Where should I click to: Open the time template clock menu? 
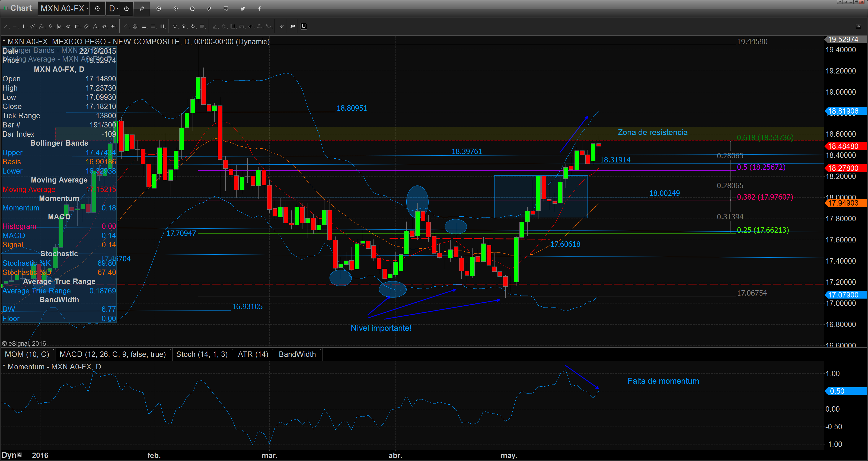point(126,8)
